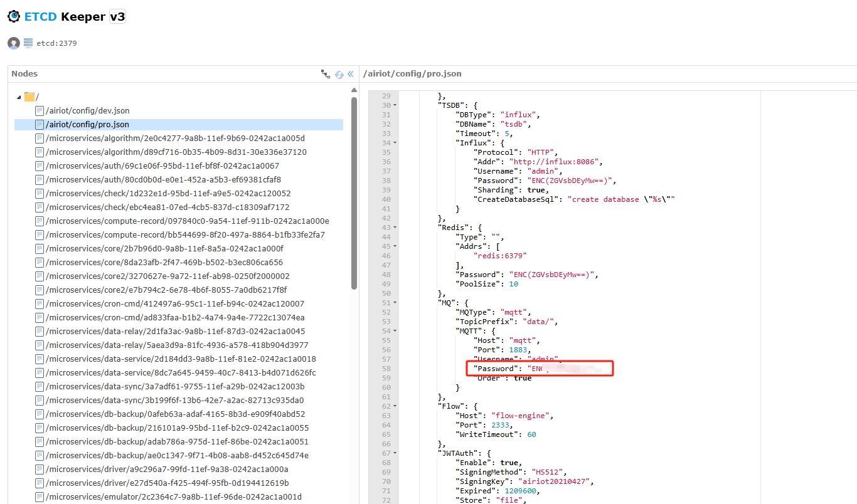Select /microservices/driver/e27d540a node

coord(167,483)
